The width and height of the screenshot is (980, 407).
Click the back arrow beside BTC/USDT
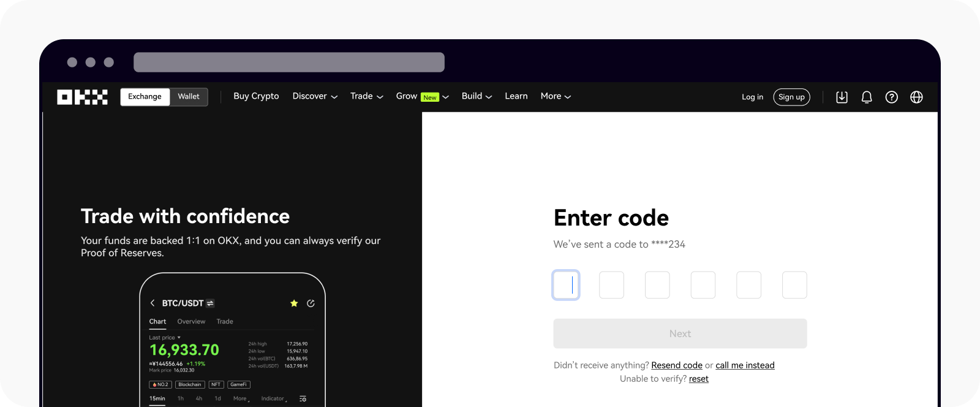pos(153,303)
